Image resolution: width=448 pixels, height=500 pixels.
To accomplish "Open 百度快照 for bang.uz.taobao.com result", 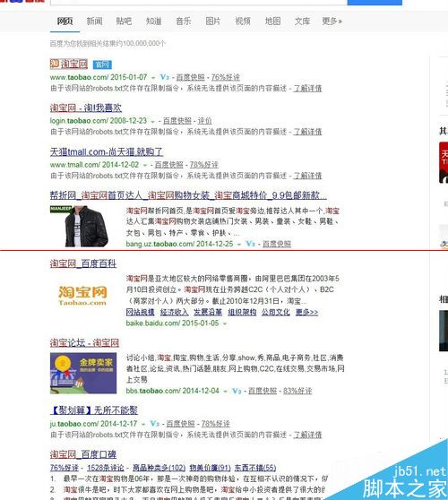I will pos(277,244).
